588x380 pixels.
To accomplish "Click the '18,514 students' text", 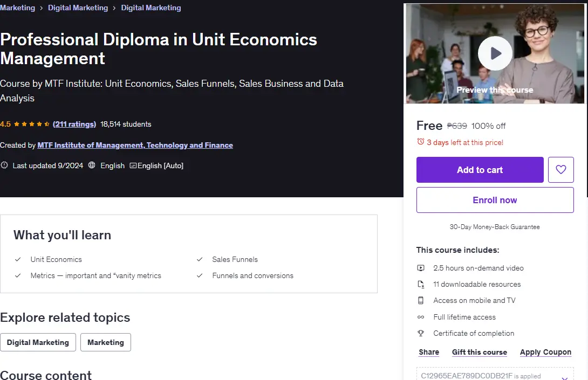I will (x=126, y=124).
